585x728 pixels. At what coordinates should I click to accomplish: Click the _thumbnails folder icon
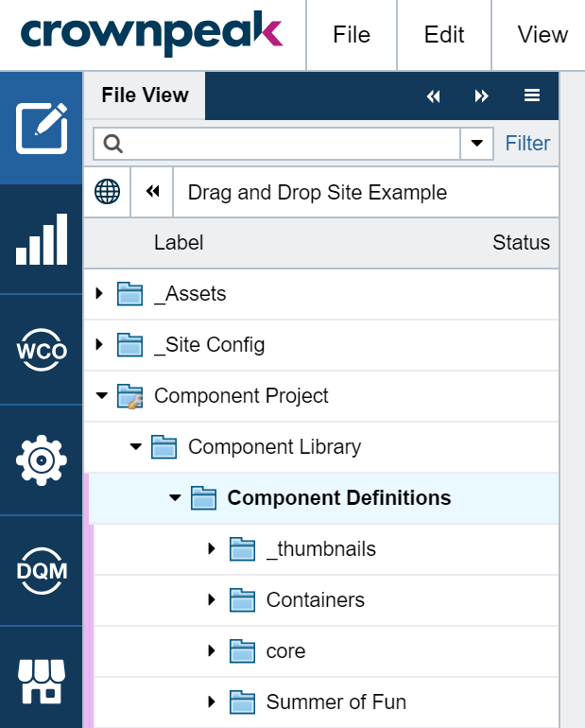click(x=242, y=548)
